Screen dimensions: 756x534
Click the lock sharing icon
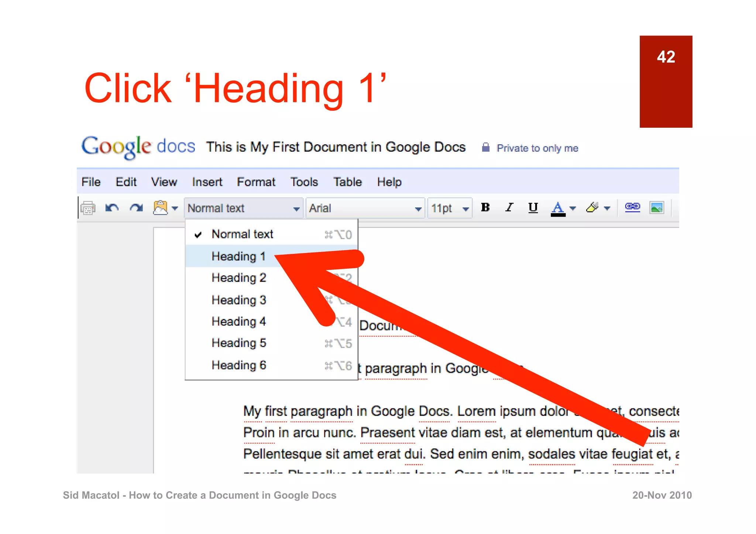pos(486,147)
